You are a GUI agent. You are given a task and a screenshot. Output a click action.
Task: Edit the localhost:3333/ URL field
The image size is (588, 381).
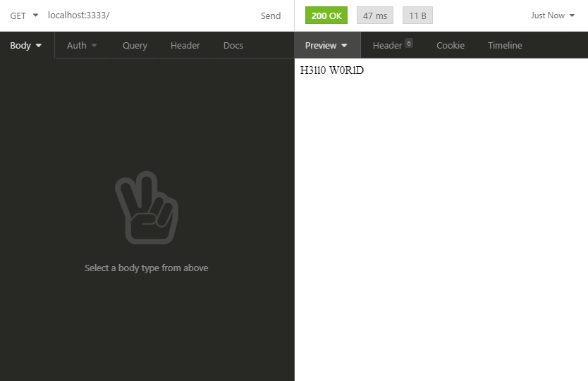(150, 15)
